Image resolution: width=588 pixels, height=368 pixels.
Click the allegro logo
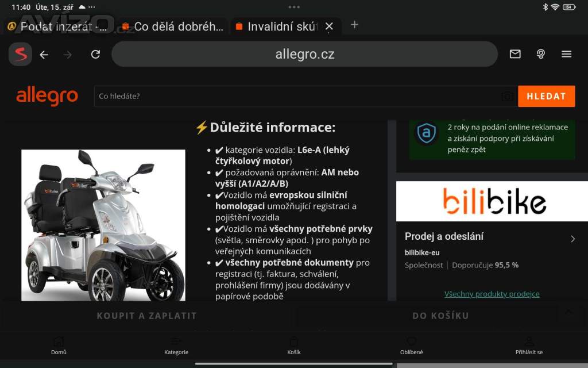47,96
